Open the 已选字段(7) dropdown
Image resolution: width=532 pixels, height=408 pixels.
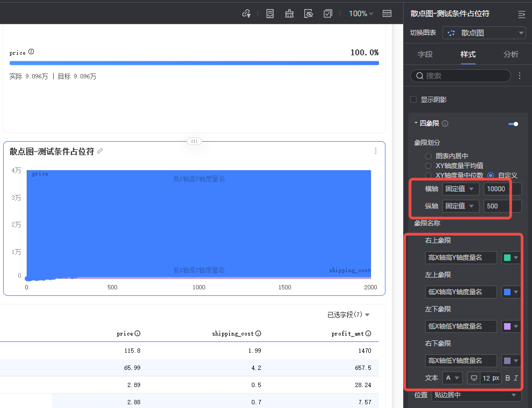(348, 315)
